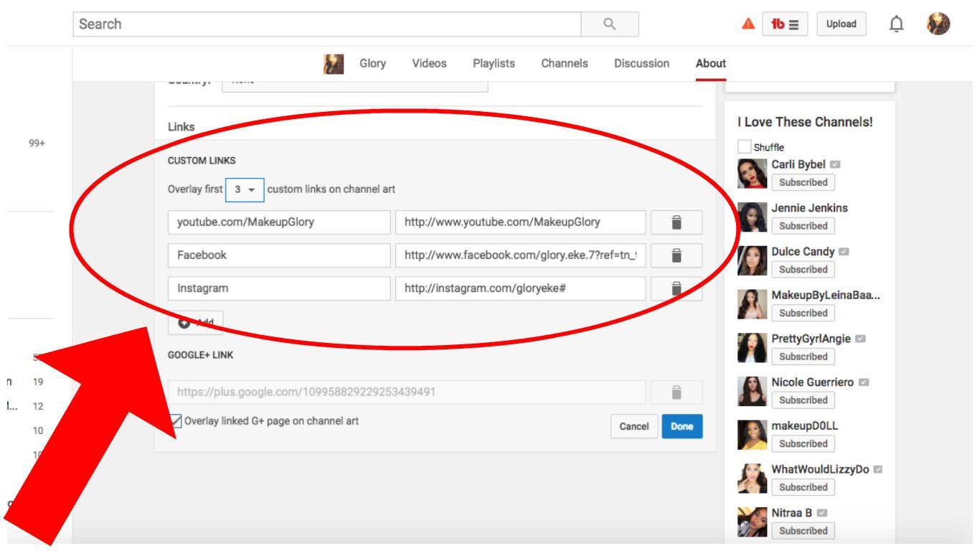Switch to the Videos tab
Viewport: 980px width, 551px height.
pyautogui.click(x=429, y=64)
